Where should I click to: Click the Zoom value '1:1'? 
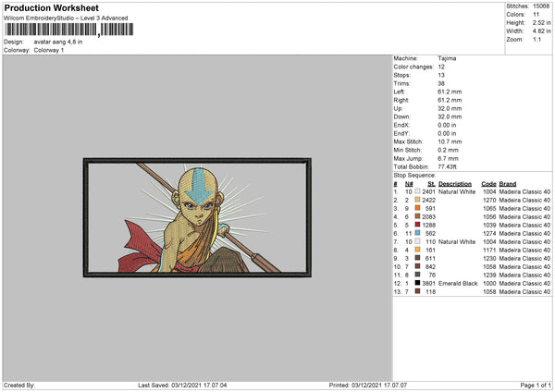tap(536, 40)
